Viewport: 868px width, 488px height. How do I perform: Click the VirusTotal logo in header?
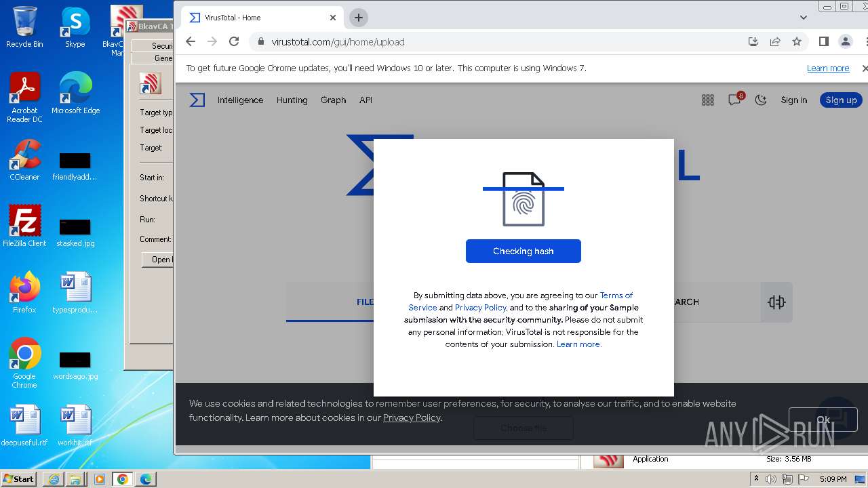coord(197,100)
